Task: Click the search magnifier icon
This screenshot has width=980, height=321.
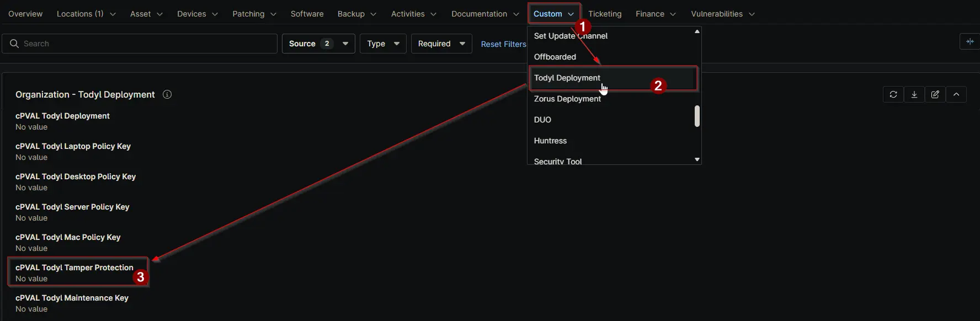Action: tap(14, 44)
